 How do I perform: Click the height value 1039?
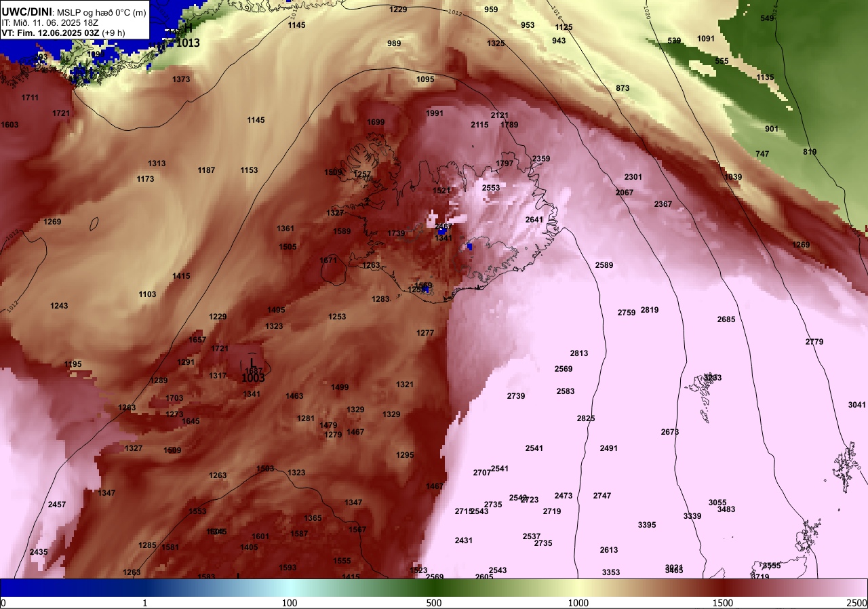point(733,177)
